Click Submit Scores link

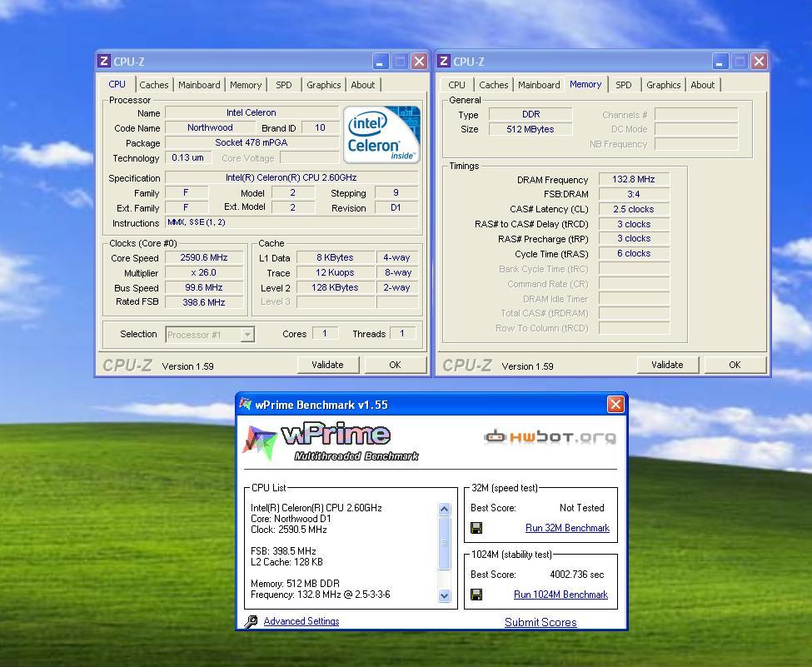click(541, 622)
